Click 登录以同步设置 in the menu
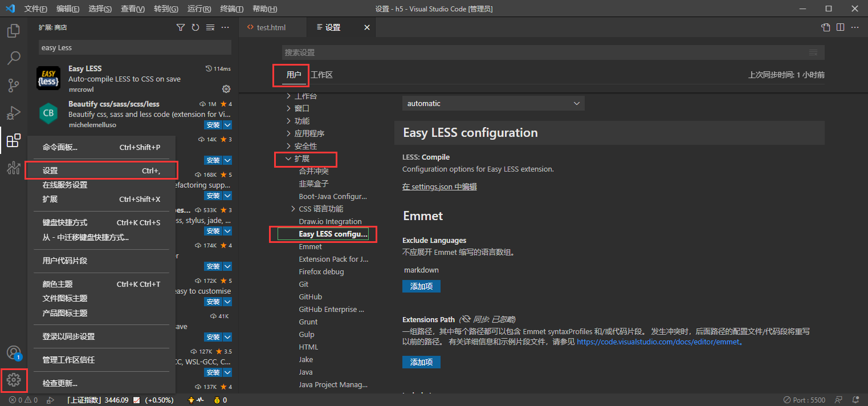This screenshot has width=868, height=406. tap(101, 336)
